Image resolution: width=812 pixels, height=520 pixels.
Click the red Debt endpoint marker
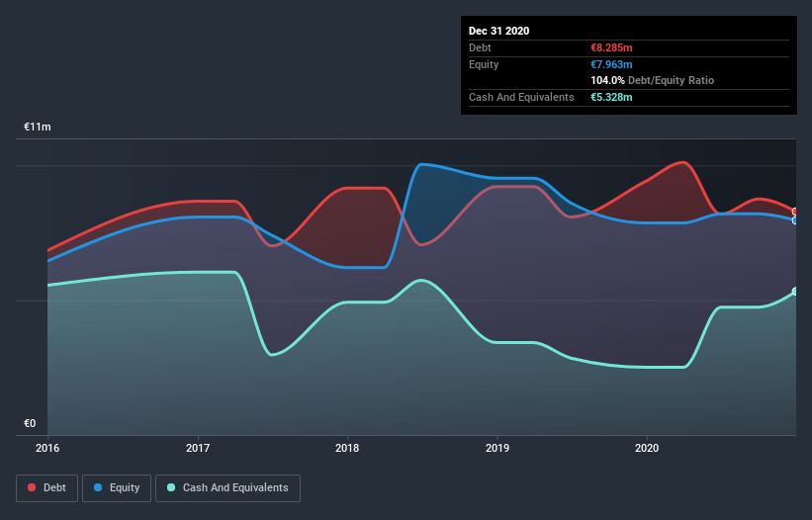pos(795,212)
